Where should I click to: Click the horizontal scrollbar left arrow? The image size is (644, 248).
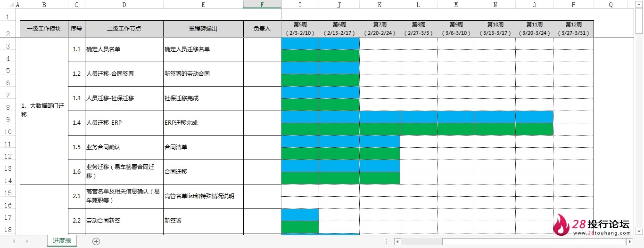398,241
